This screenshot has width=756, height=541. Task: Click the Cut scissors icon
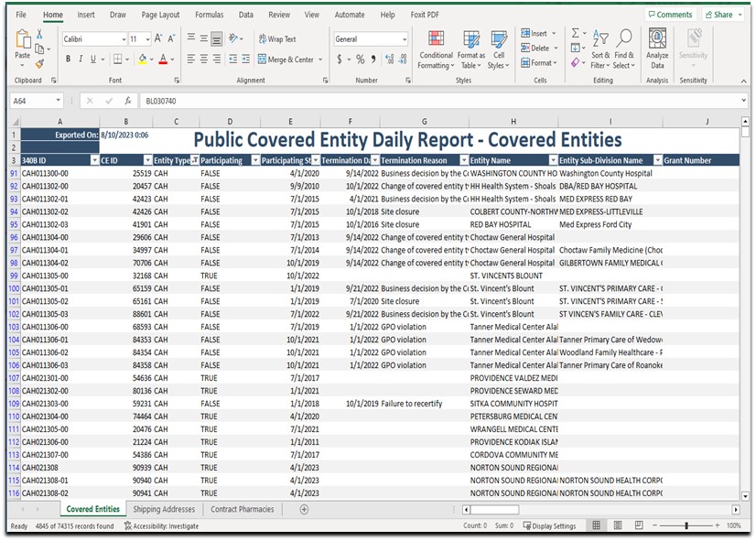point(39,34)
